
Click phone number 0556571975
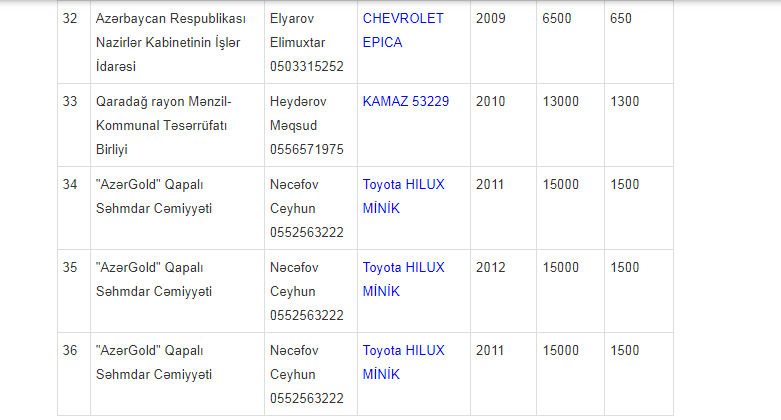click(x=307, y=149)
